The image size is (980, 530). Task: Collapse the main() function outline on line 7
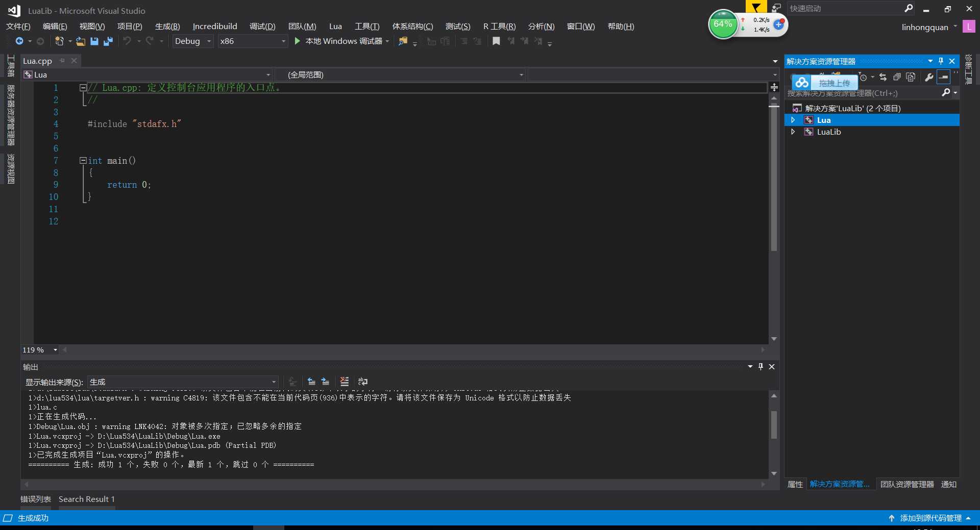83,161
